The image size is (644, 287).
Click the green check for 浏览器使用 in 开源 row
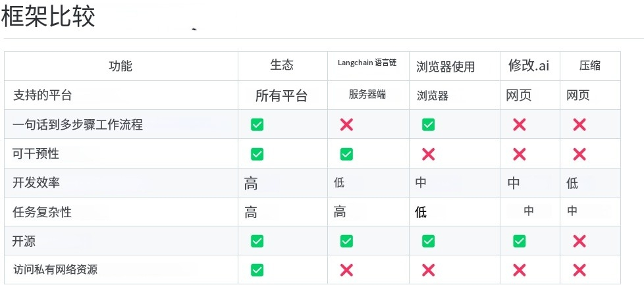click(428, 241)
